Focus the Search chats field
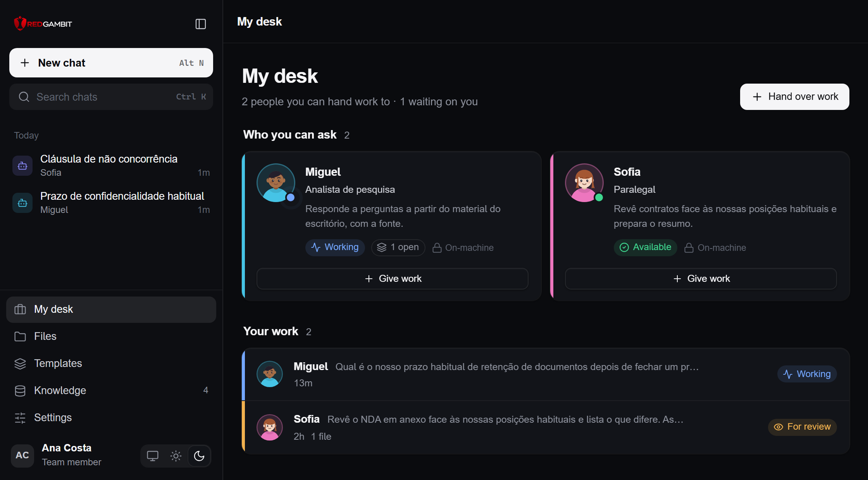 (x=111, y=97)
